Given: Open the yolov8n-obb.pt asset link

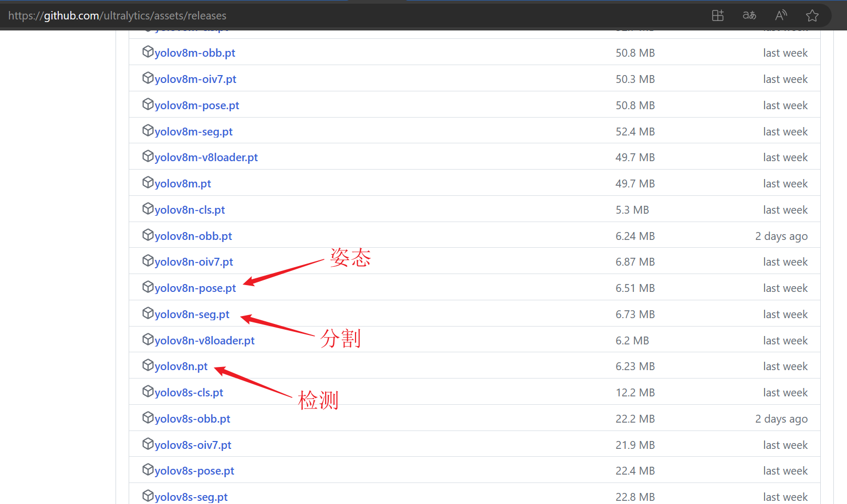Looking at the screenshot, I should click(x=193, y=236).
